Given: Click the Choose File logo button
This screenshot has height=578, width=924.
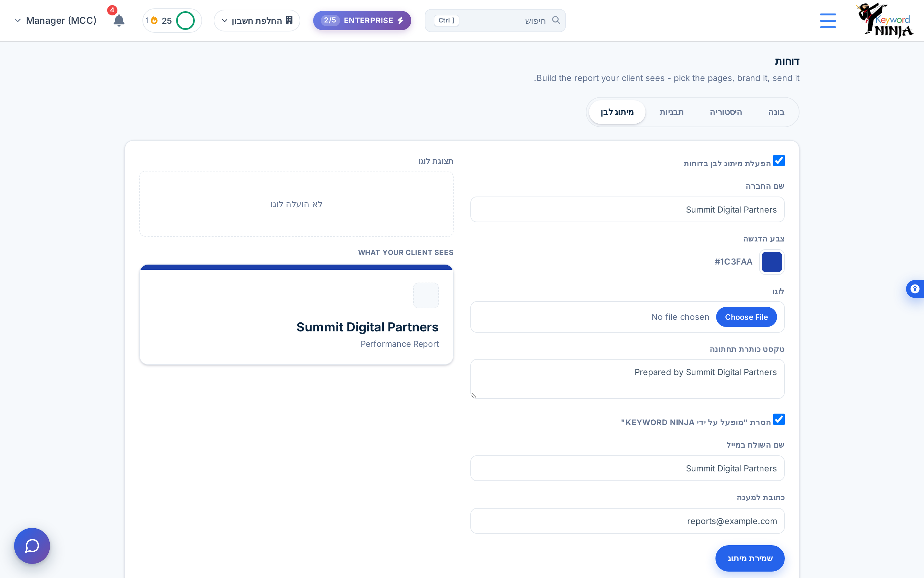Looking at the screenshot, I should pyautogui.click(x=746, y=317).
